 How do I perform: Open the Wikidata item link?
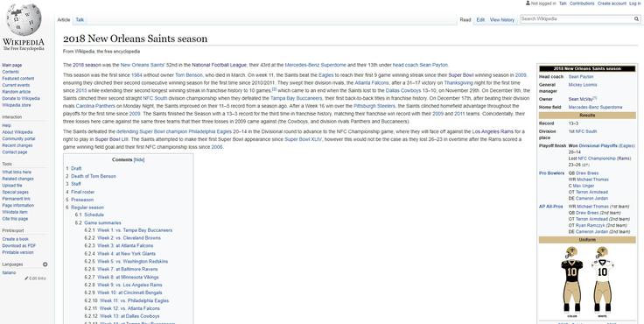[15, 212]
